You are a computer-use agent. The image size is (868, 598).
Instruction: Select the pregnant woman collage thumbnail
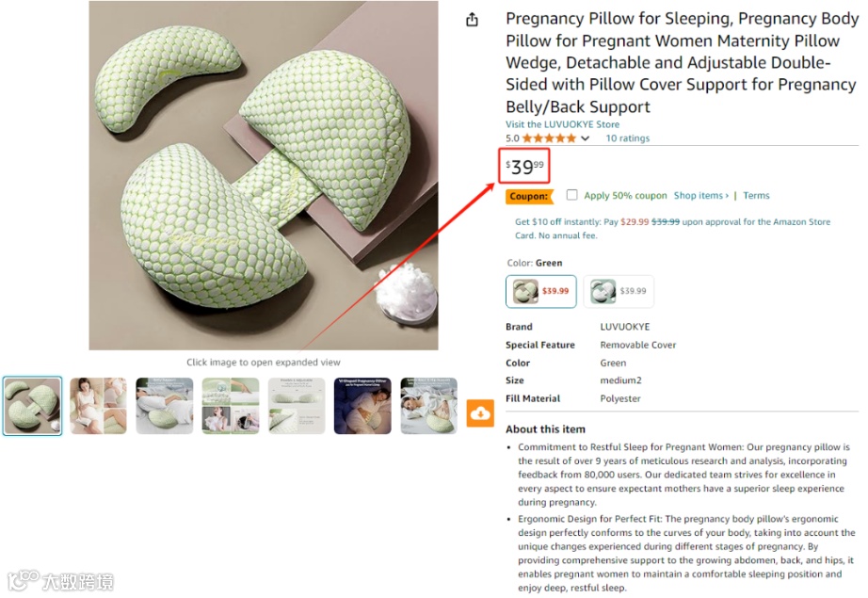[x=98, y=406]
